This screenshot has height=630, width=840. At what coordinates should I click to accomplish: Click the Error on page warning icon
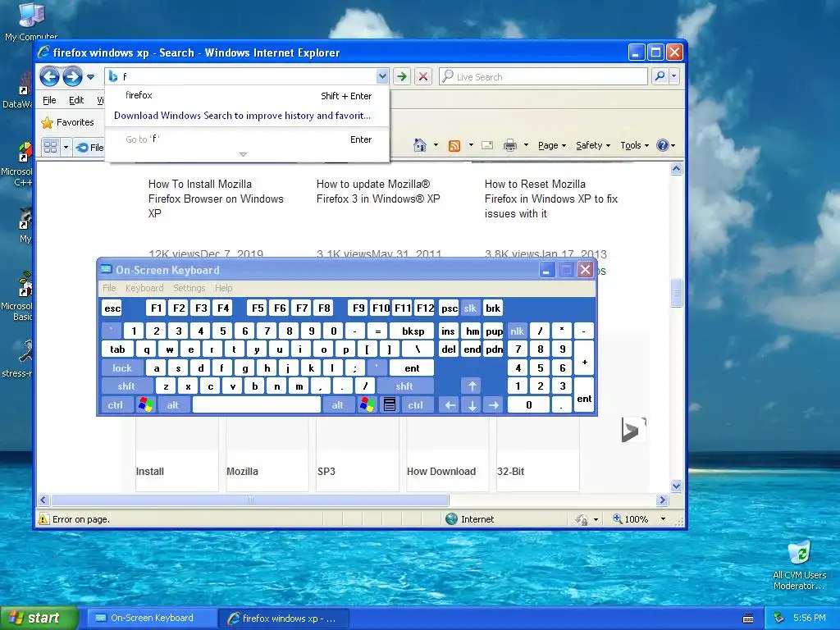43,519
